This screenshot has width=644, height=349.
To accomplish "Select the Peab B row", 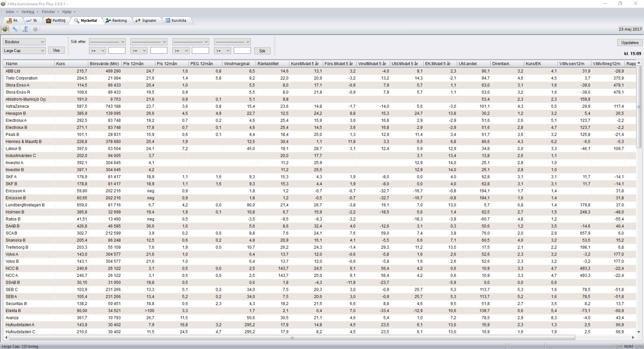I will 320,135.
